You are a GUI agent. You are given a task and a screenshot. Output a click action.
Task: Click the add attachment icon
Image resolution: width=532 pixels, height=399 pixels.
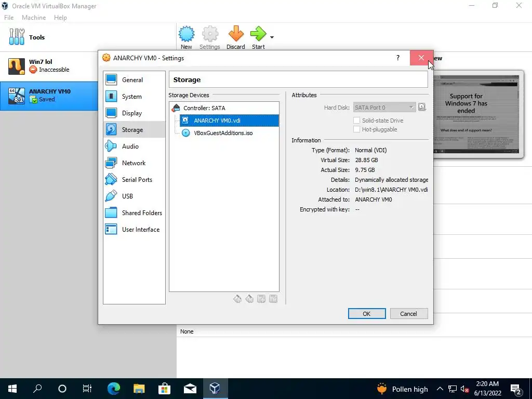261,299
